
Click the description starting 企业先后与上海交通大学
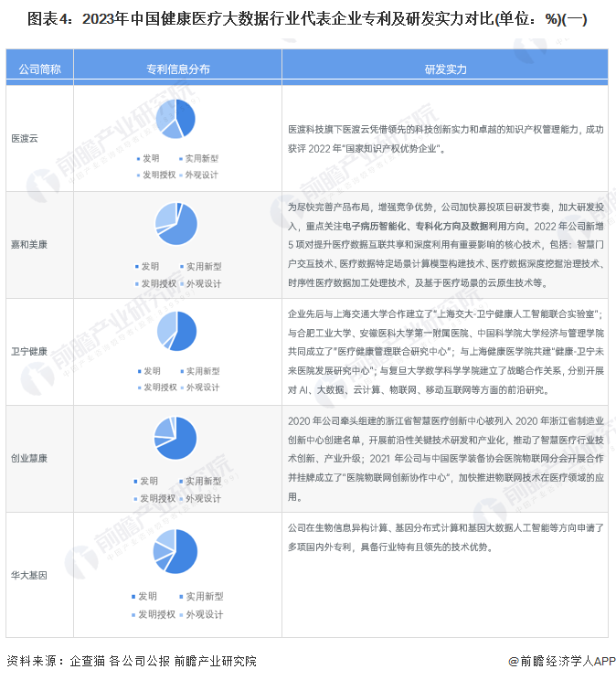[446, 352]
